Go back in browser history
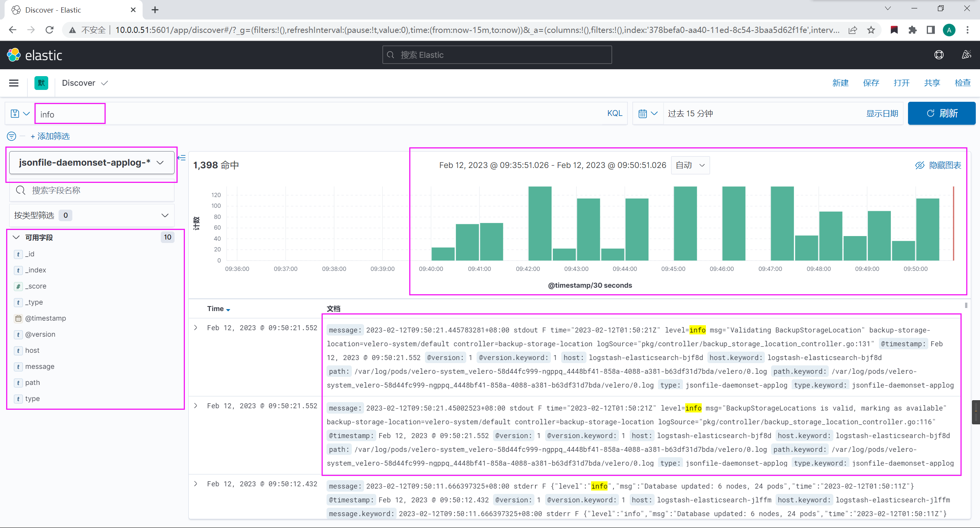980x528 pixels. 13,30
